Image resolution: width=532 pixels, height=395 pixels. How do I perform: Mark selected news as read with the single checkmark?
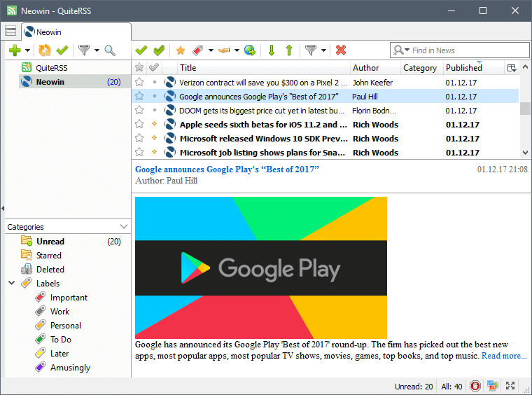(x=141, y=50)
